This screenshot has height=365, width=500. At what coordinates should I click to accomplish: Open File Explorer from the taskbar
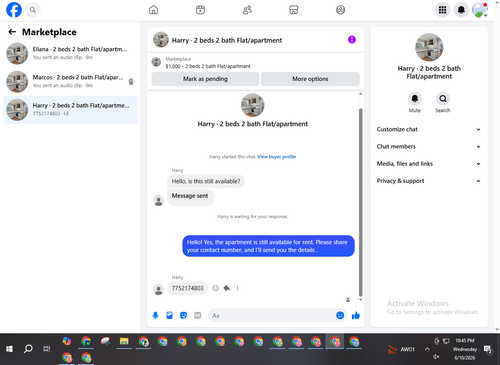pyautogui.click(x=124, y=341)
